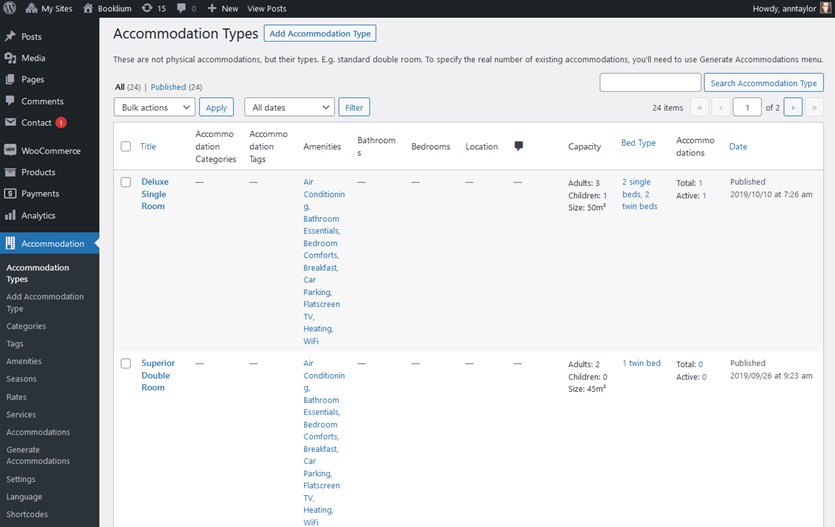Open Payments icon in sidebar
The height and width of the screenshot is (527, 835).
[10, 193]
